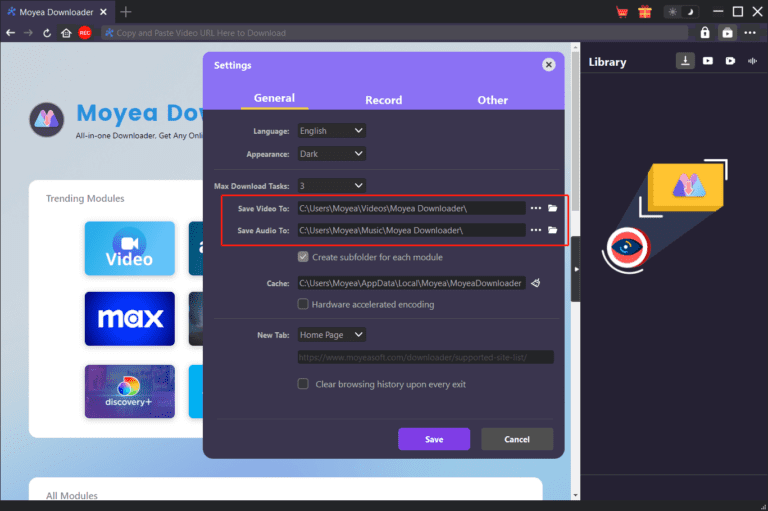Open the Appearance dropdown set to Dark

tap(332, 154)
